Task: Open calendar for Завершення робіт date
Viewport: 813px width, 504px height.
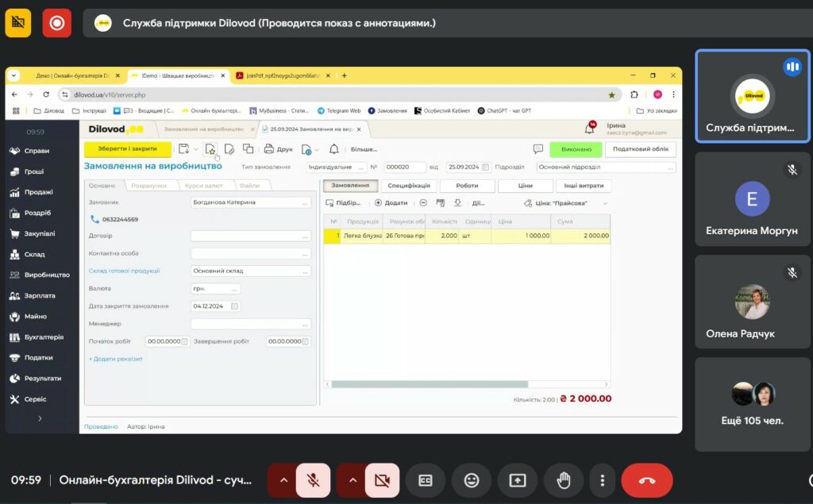Action: 306,341
